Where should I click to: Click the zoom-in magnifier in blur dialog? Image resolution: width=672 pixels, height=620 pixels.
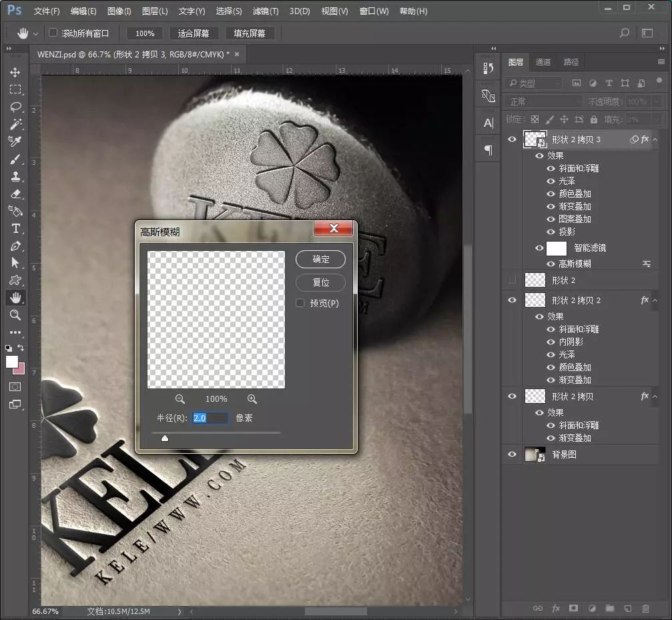point(252,398)
